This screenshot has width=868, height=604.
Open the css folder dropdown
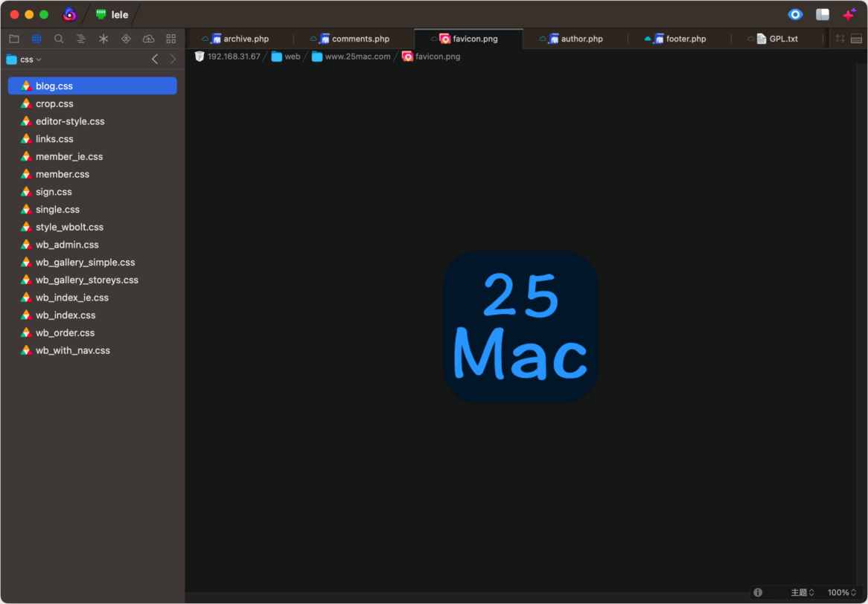[24, 60]
